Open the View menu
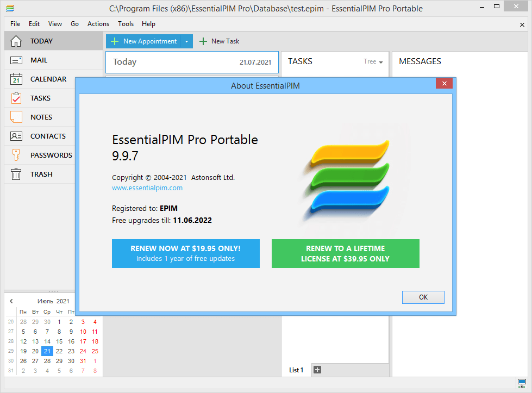Viewport: 532px width, 393px height. pyautogui.click(x=55, y=24)
